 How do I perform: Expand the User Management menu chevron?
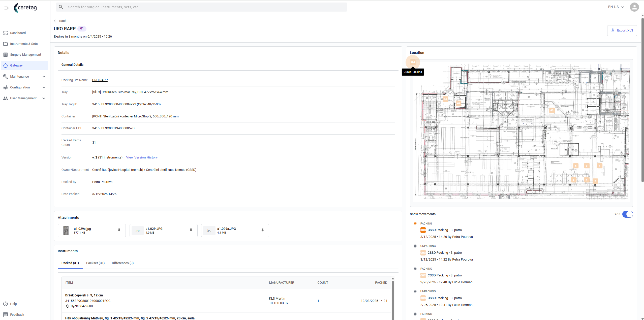click(x=44, y=98)
